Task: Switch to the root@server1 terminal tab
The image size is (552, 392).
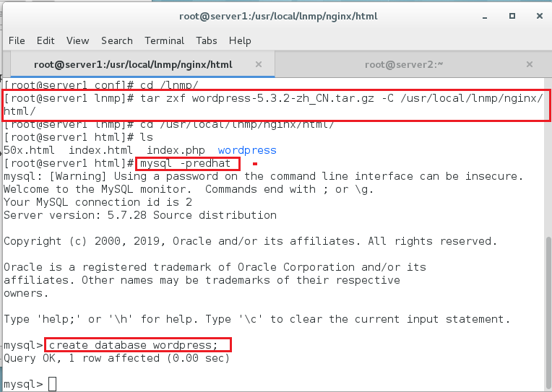Action: point(142,64)
